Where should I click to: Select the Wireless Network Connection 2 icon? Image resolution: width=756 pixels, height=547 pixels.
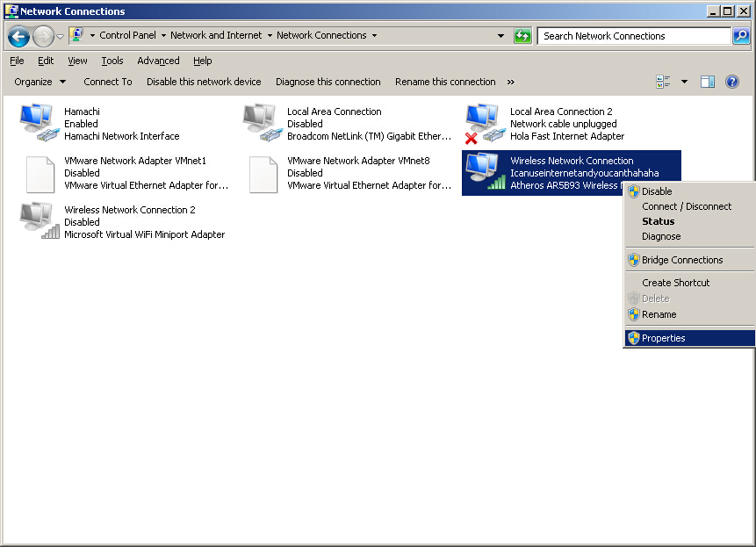point(40,221)
